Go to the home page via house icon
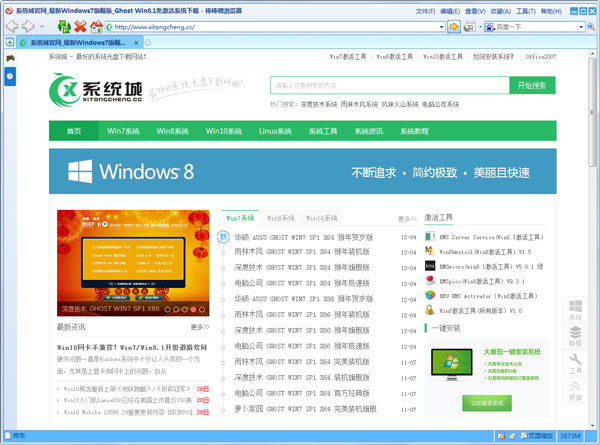This screenshot has width=600, height=445. 96,26
